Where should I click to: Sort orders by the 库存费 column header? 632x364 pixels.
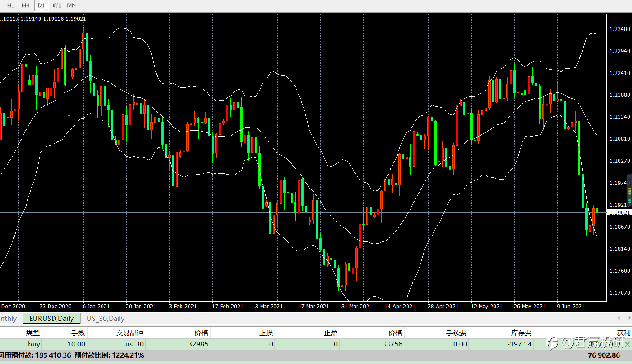pos(521,333)
